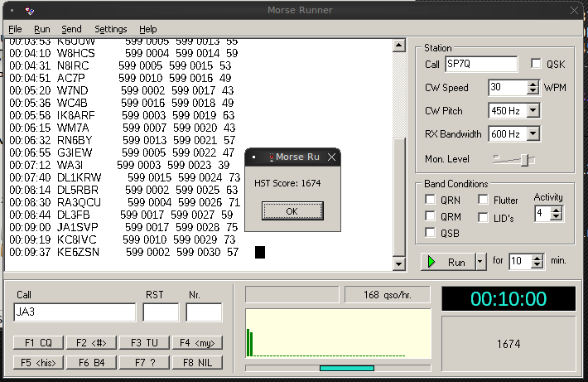Select the DL1KRW log entry
588x382 pixels.
(x=124, y=177)
